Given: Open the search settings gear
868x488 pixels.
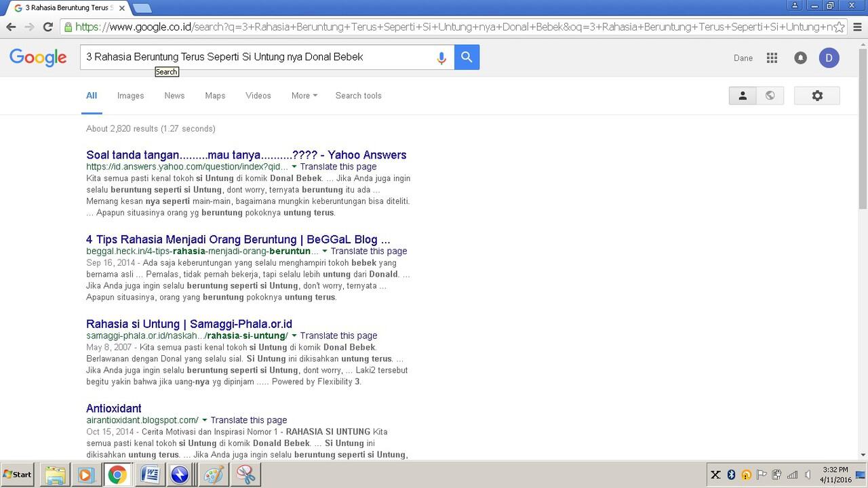Looking at the screenshot, I should point(817,96).
